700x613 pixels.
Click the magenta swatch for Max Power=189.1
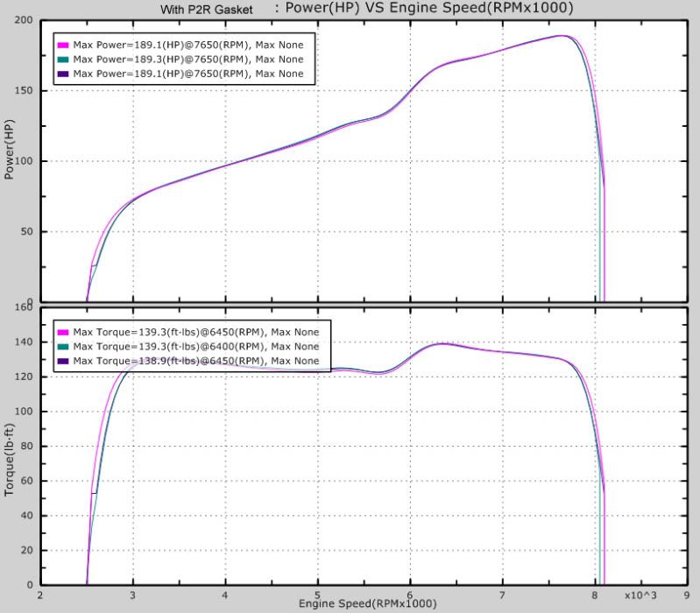pyautogui.click(x=63, y=45)
